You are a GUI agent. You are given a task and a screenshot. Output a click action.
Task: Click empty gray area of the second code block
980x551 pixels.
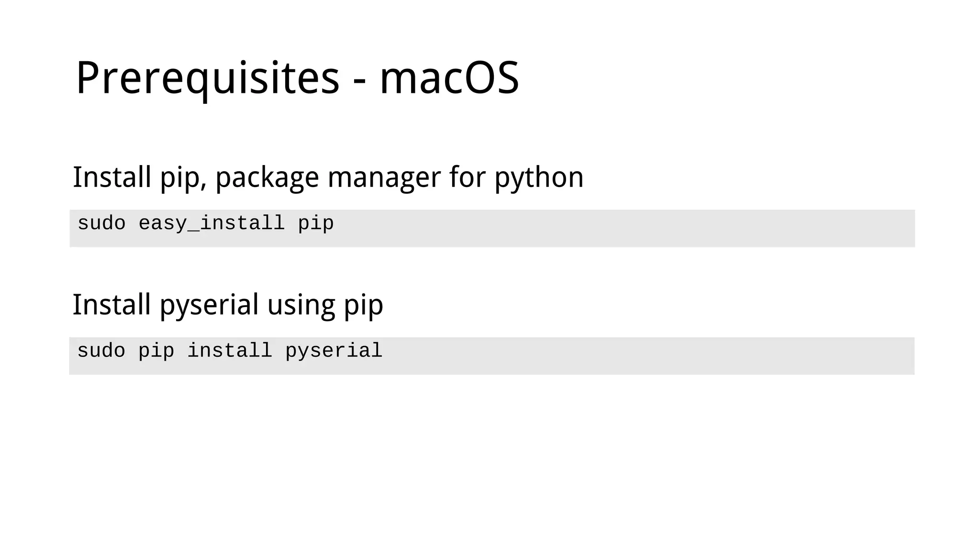(x=622, y=356)
